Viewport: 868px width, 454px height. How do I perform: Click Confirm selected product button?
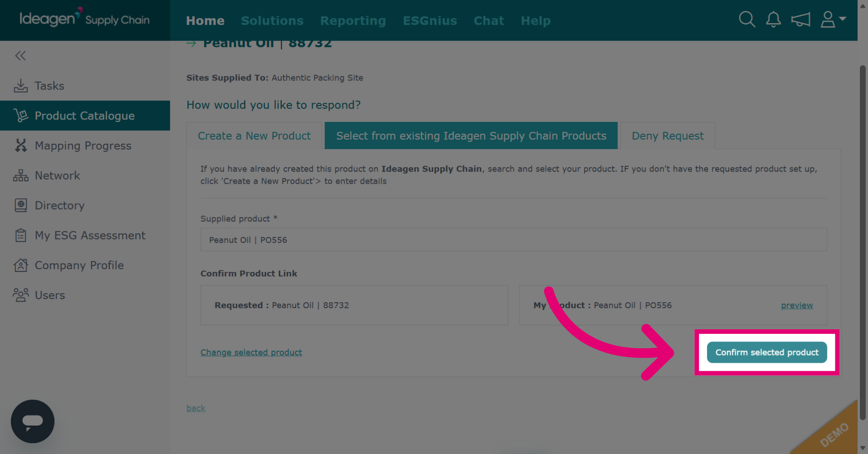(x=767, y=352)
